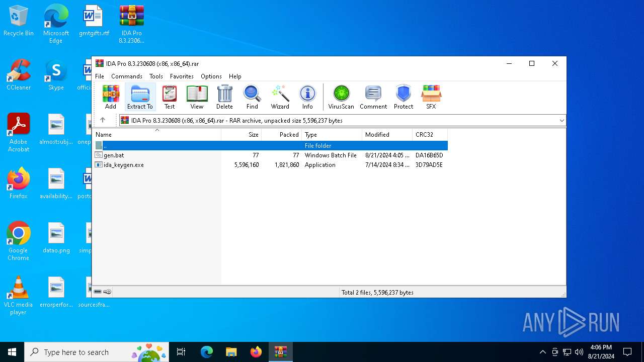Open Recycle Bin desktop icon
Image resolution: width=644 pixels, height=362 pixels.
click(19, 21)
